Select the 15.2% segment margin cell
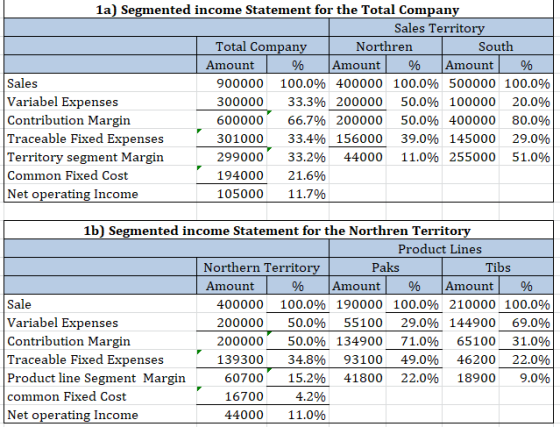This screenshot has width=560, height=427. (x=298, y=378)
